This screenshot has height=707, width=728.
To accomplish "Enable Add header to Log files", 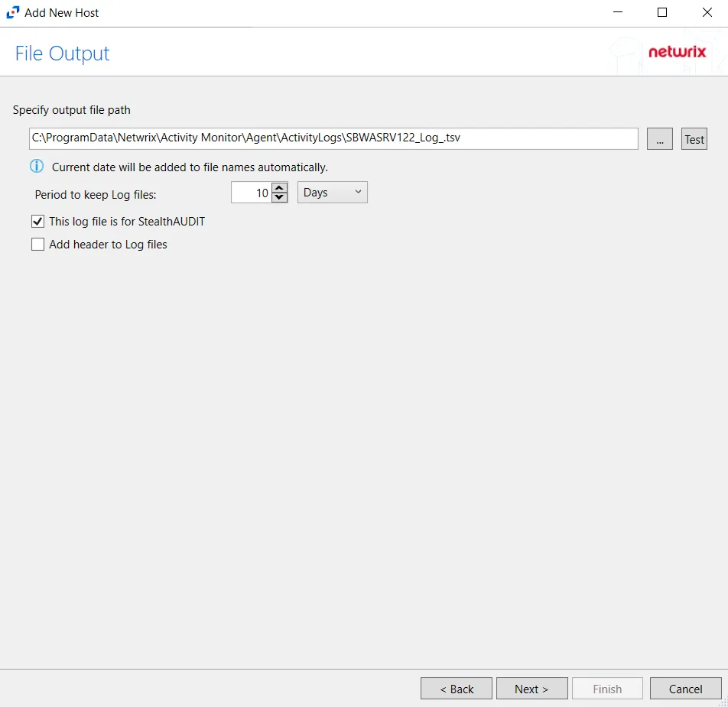I will pos(37,244).
